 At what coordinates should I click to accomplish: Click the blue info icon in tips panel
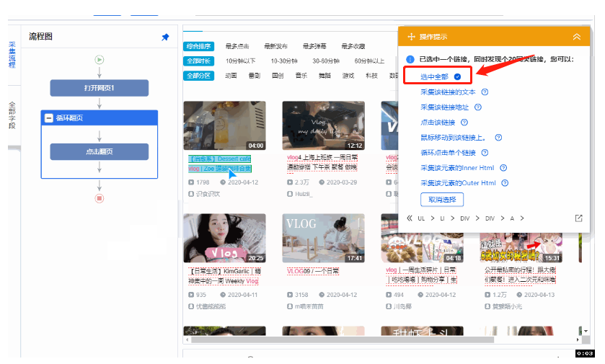click(x=410, y=59)
